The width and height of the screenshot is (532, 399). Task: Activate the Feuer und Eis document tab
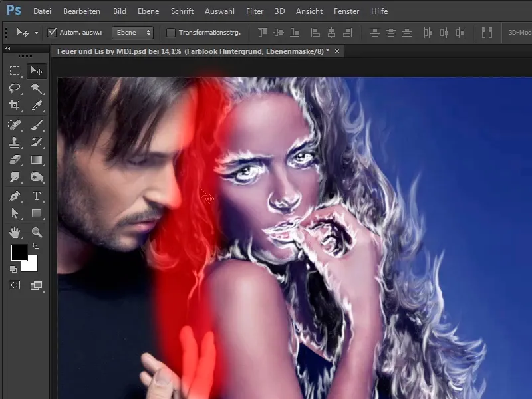coord(193,51)
